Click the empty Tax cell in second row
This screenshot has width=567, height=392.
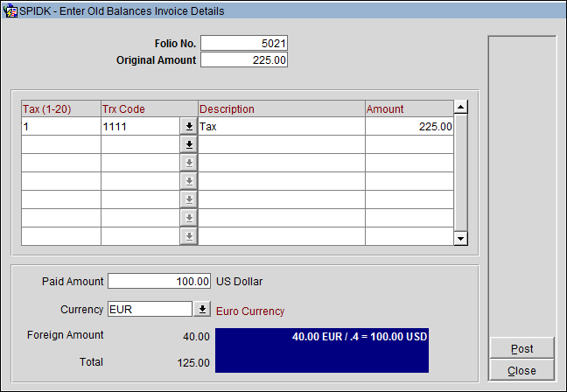[60, 144]
